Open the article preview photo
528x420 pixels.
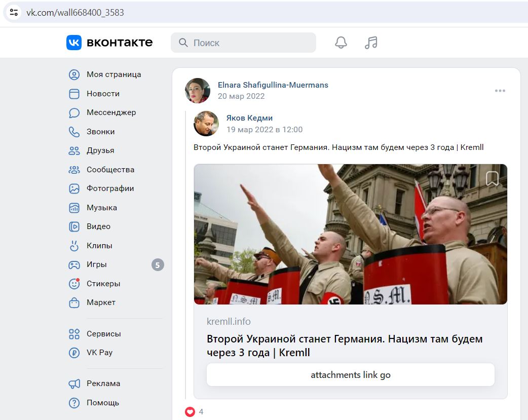[351, 235]
